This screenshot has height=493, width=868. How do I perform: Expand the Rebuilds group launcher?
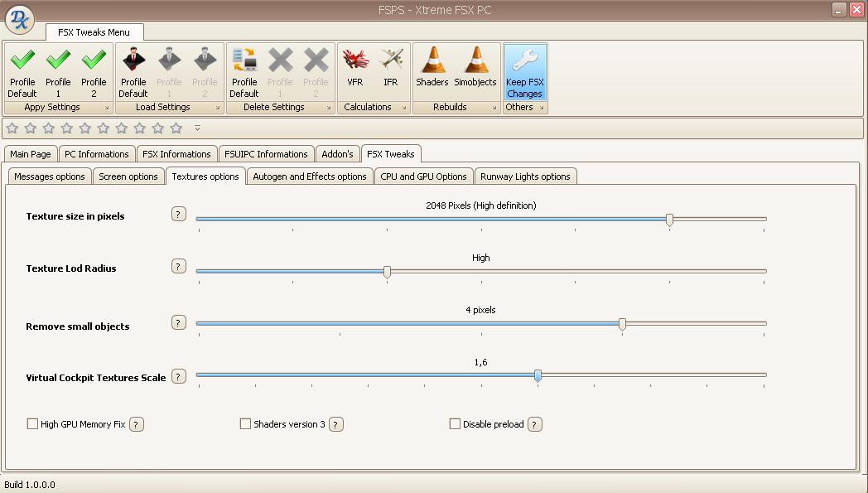494,108
